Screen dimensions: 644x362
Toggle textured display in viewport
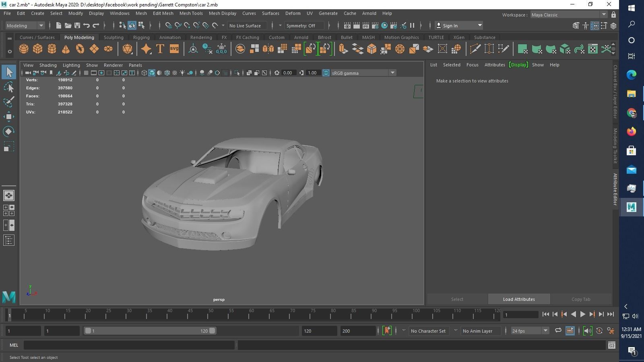pos(175,73)
